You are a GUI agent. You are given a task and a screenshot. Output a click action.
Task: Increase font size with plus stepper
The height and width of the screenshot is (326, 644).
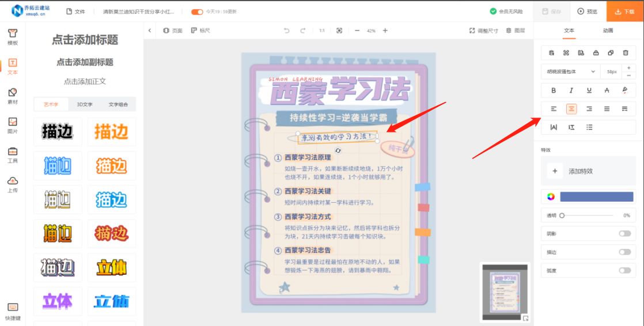[x=629, y=68]
